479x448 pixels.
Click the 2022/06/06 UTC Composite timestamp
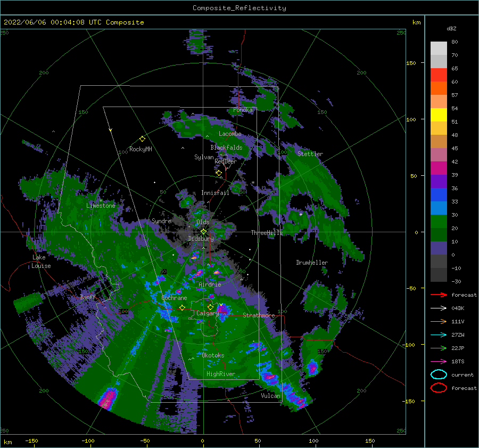click(x=73, y=22)
